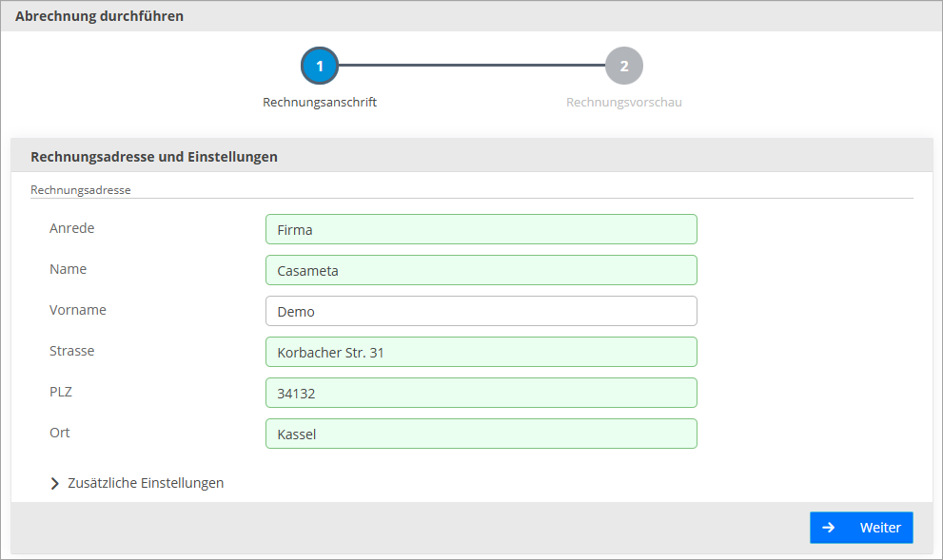Click the PLZ label
The image size is (943, 560).
[61, 392]
